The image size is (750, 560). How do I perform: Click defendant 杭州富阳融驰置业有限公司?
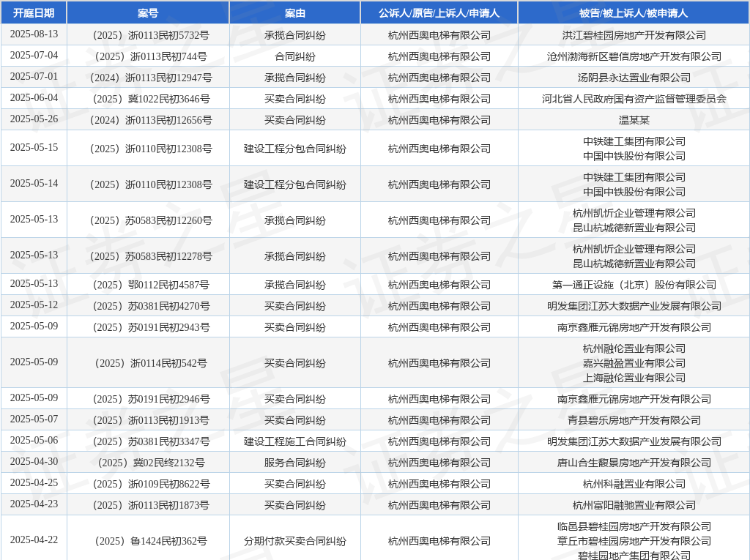(634, 505)
